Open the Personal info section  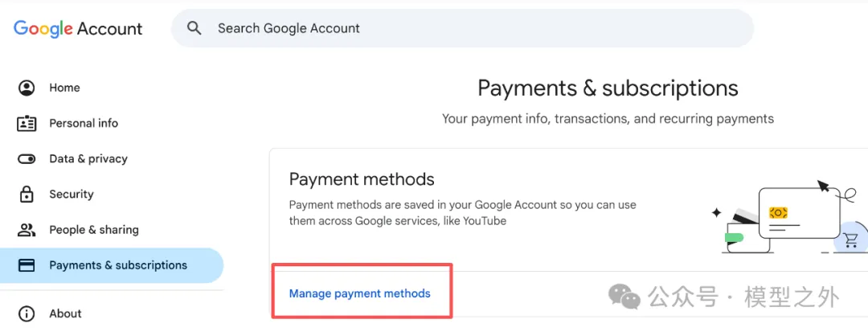[x=84, y=123]
